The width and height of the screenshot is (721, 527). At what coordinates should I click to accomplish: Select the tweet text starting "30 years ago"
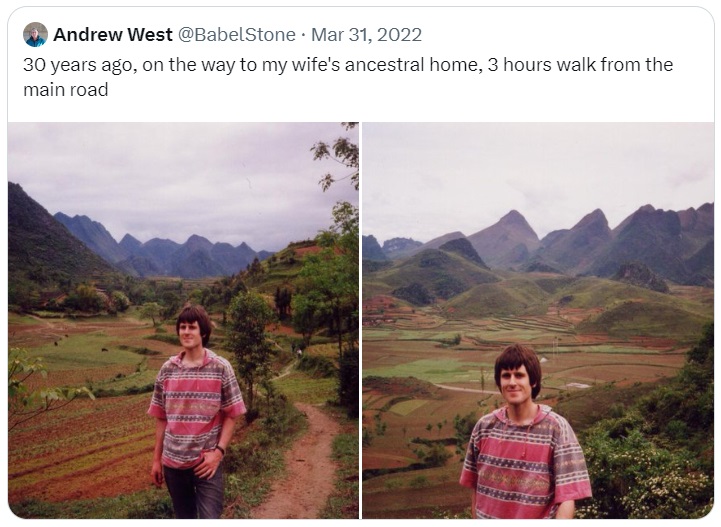point(348,77)
